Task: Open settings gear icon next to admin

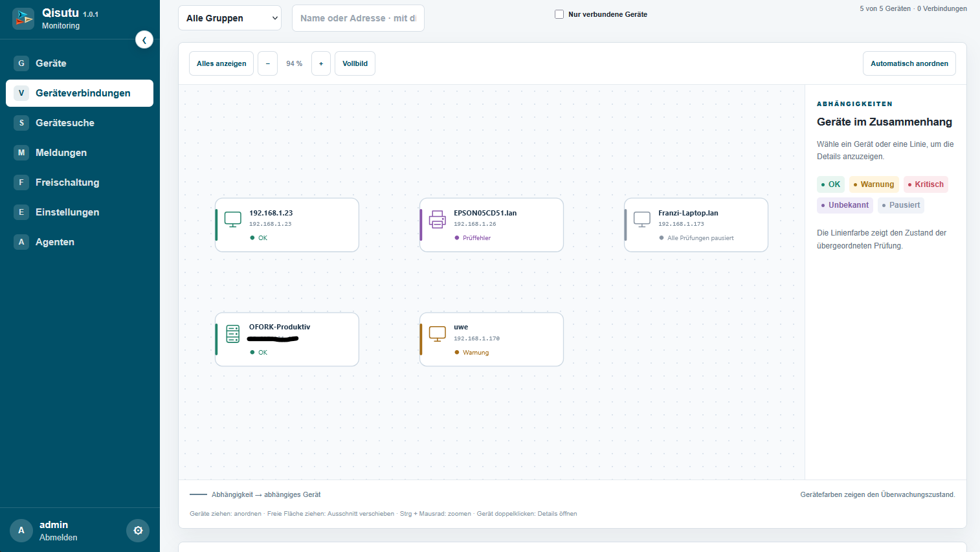Action: [138, 531]
